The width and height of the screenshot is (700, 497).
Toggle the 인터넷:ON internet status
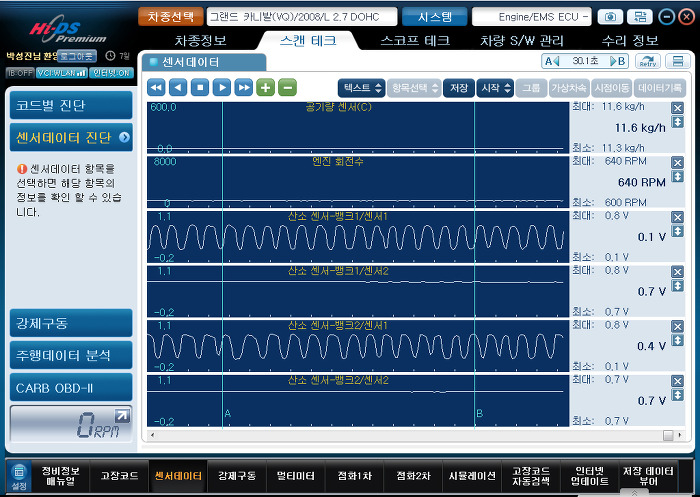[110, 73]
